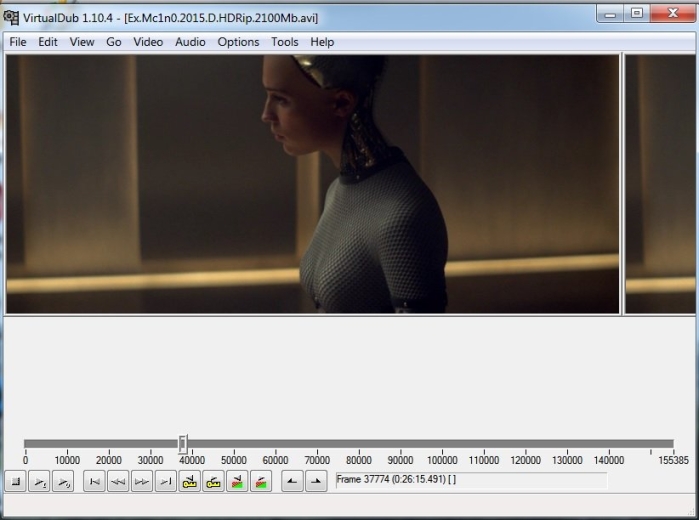This screenshot has height=520, width=699.
Task: Click the Frame 37774 position field
Action: point(471,480)
